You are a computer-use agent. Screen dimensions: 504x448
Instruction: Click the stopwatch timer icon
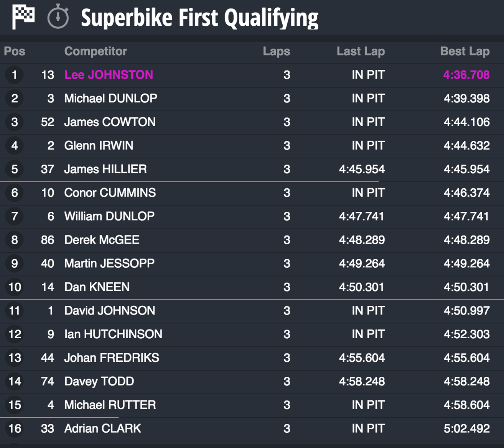point(58,17)
